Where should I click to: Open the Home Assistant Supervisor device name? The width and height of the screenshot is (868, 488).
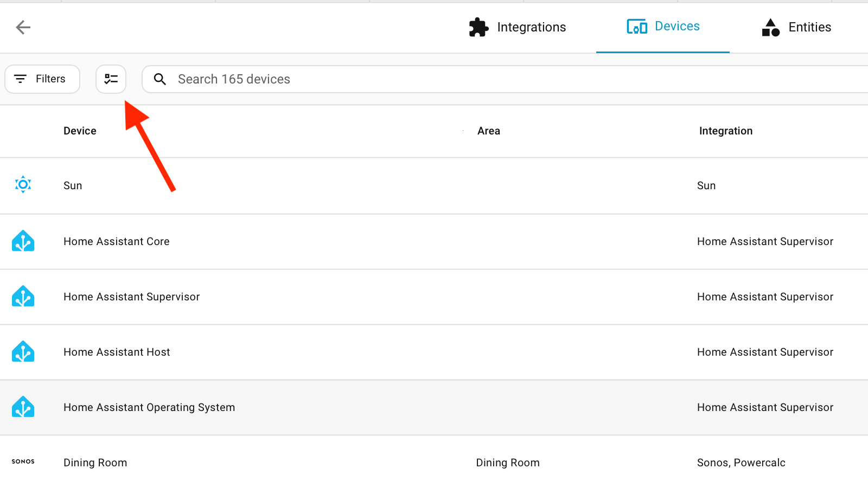click(132, 297)
